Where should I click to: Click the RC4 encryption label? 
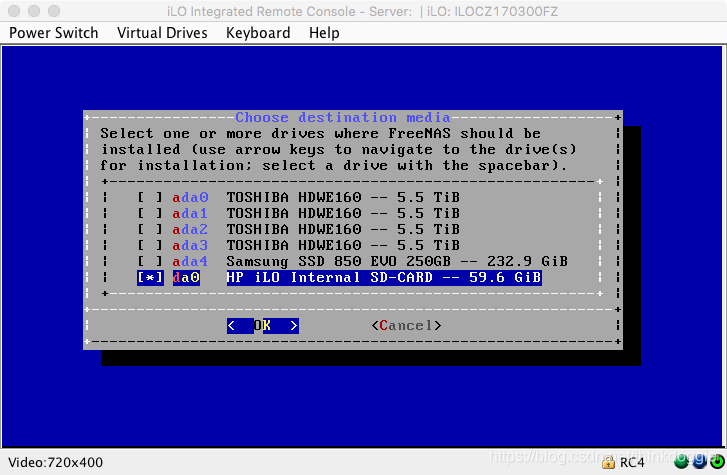pos(632,462)
